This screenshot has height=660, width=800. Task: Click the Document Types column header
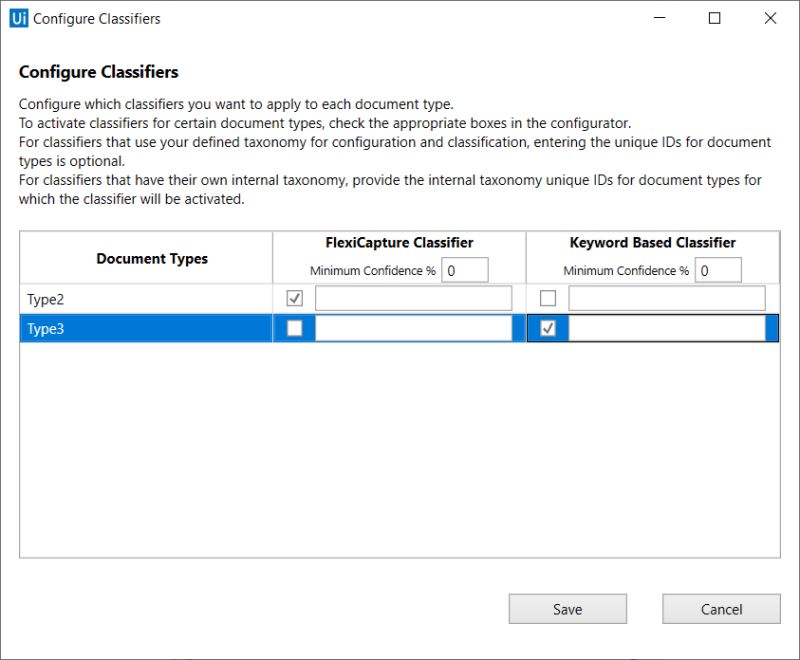pos(151,258)
